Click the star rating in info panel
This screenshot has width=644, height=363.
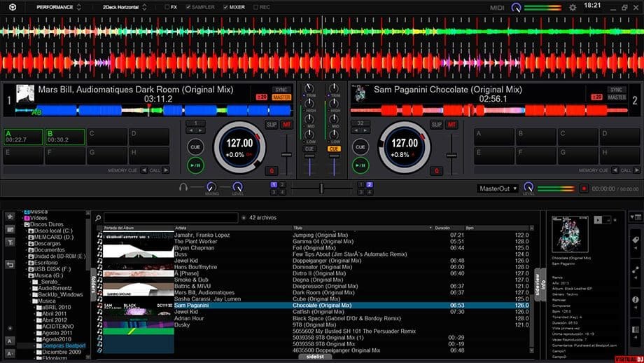[615, 220]
